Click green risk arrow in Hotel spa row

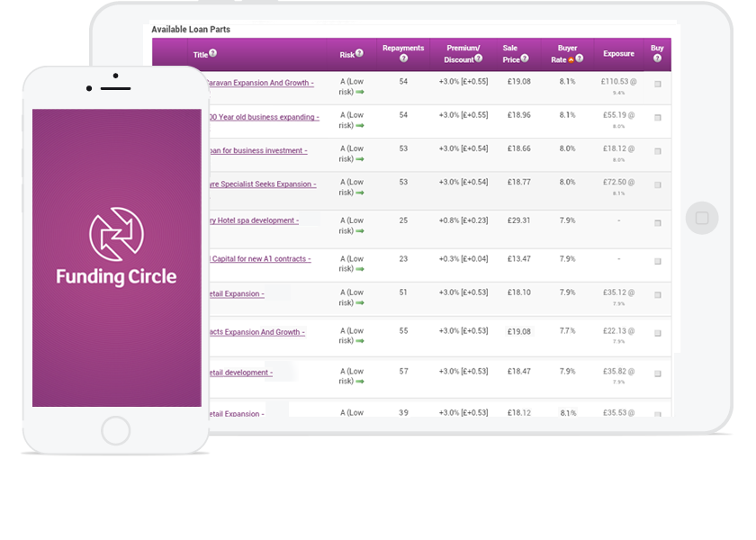(x=360, y=231)
